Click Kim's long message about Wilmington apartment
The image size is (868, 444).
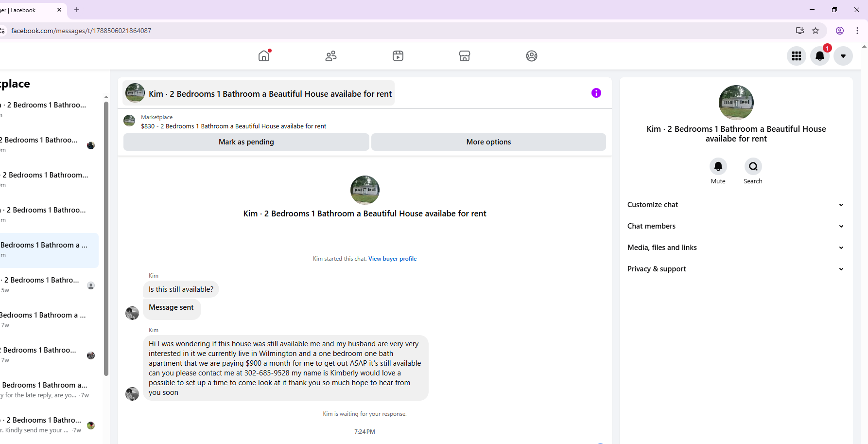tap(285, 368)
